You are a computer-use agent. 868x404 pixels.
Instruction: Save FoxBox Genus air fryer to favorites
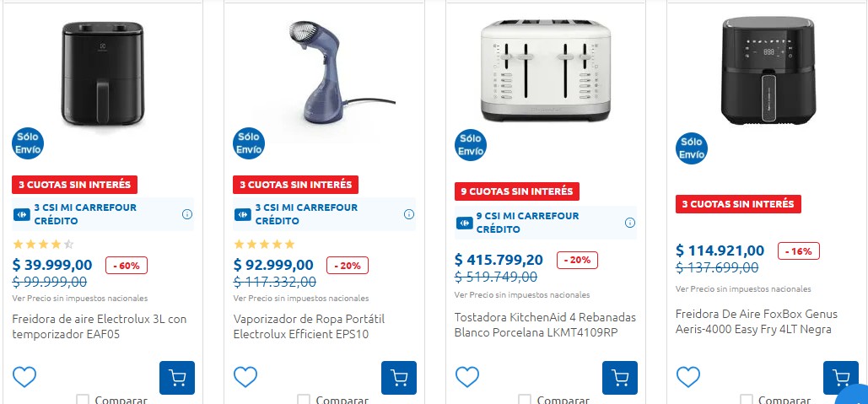[688, 377]
